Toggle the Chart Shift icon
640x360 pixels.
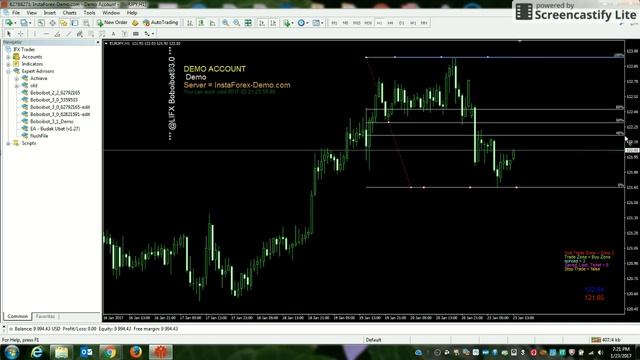click(273, 23)
